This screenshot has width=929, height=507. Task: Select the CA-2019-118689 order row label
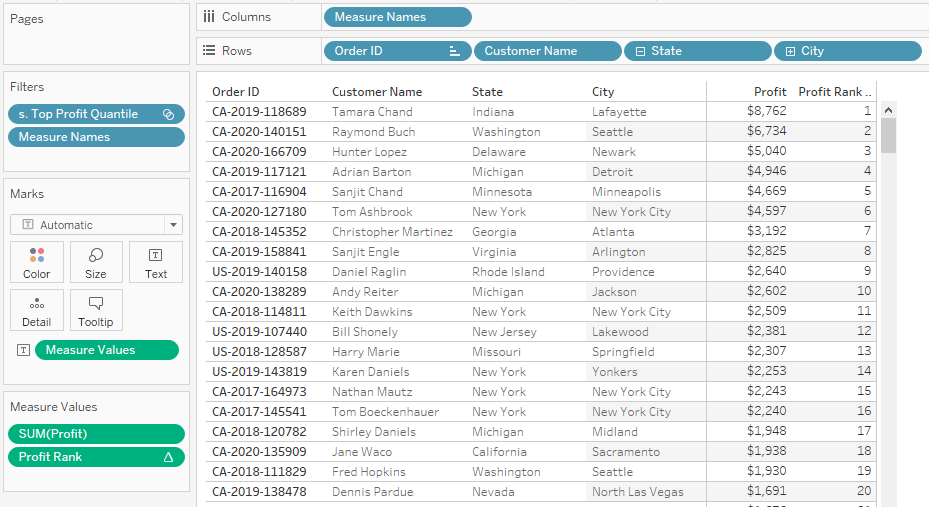(260, 112)
